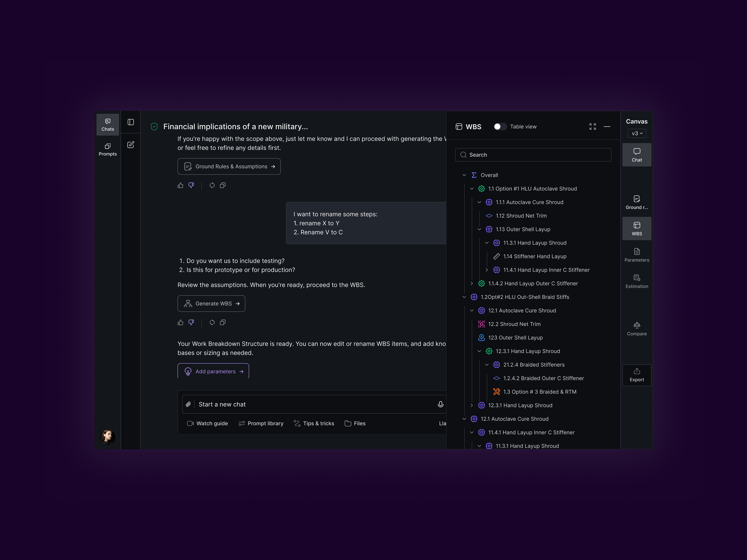Click the Start a new chat input
Screen dimensions: 747x560
coord(314,404)
